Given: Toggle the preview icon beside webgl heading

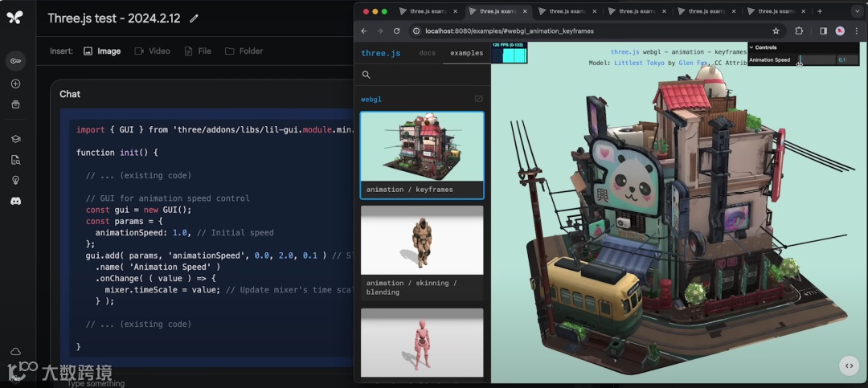Looking at the screenshot, I should (478, 99).
